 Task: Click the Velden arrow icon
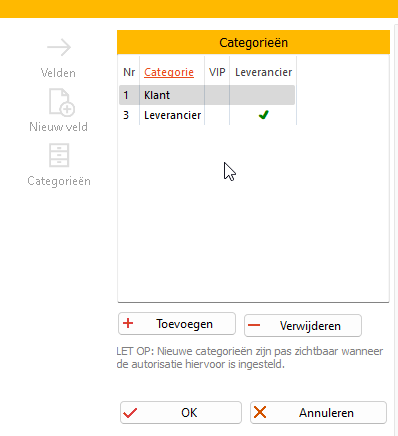(59, 47)
